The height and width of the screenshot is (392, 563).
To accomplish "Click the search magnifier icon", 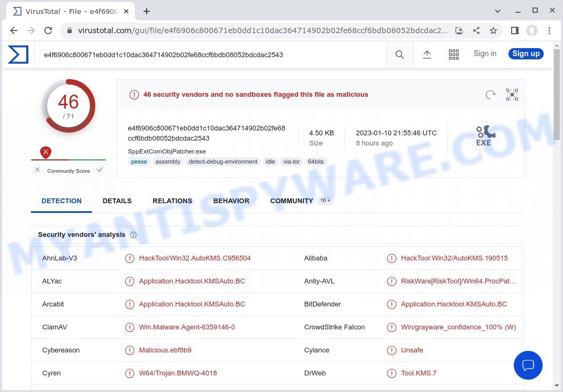I will (x=399, y=55).
